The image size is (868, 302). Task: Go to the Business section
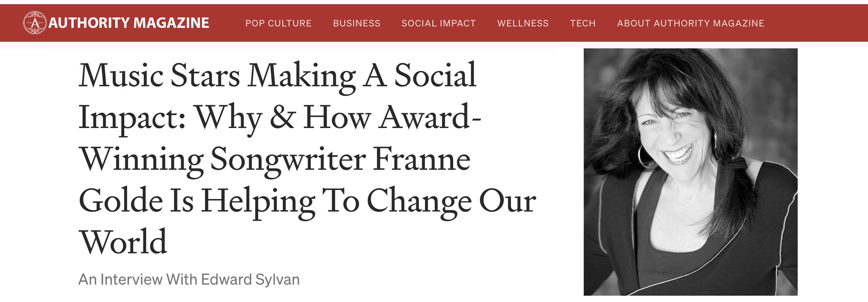coord(356,23)
